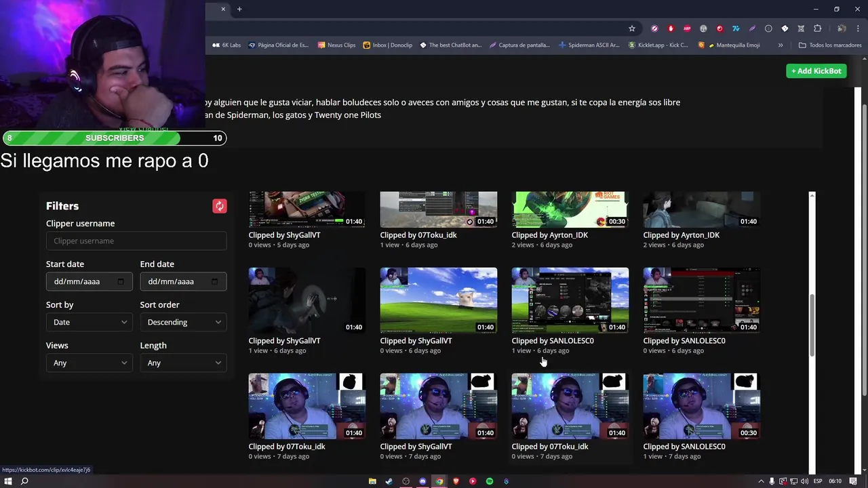Open the Chrome profile avatar
This screenshot has height=488, width=868.
coord(842,28)
